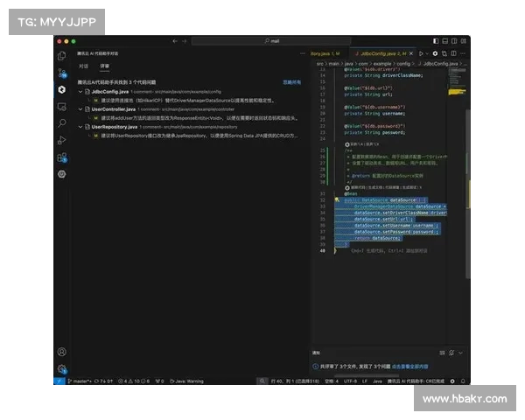Close the JdbcConfig.java tab

(411, 53)
